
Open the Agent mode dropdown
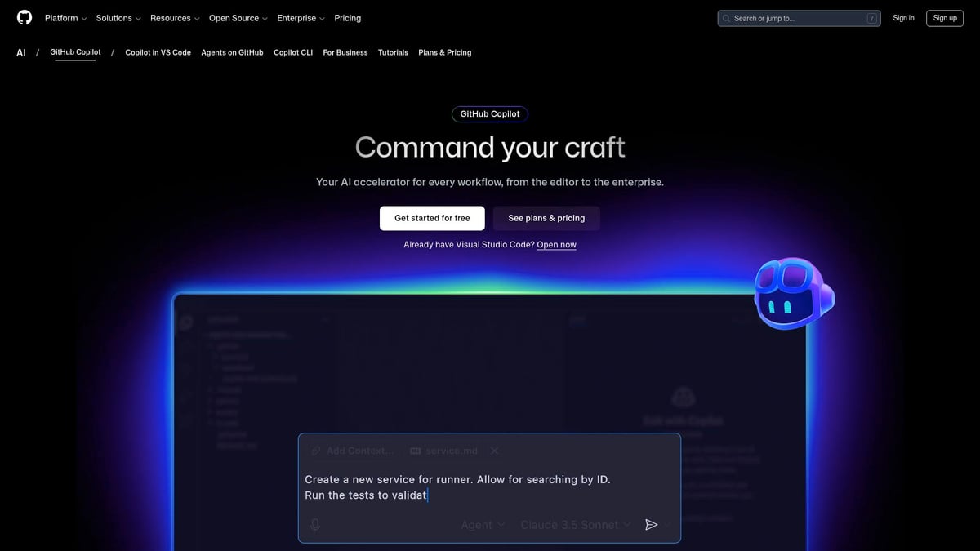[x=482, y=525]
